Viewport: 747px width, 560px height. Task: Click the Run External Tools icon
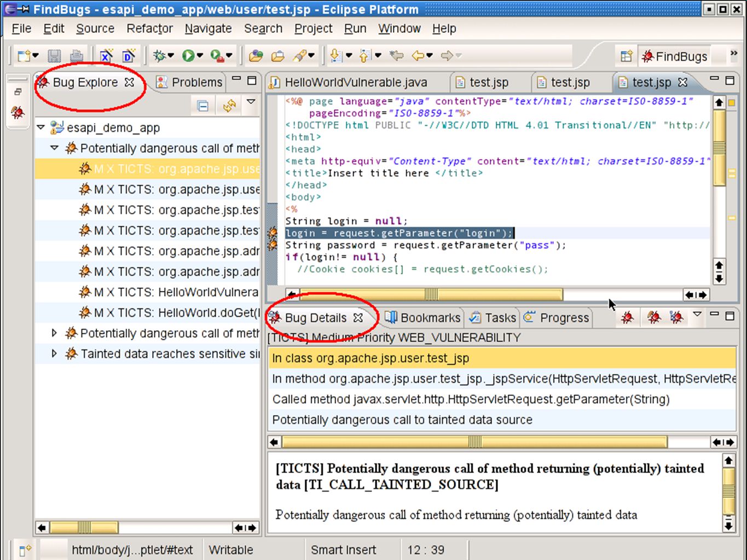click(217, 56)
